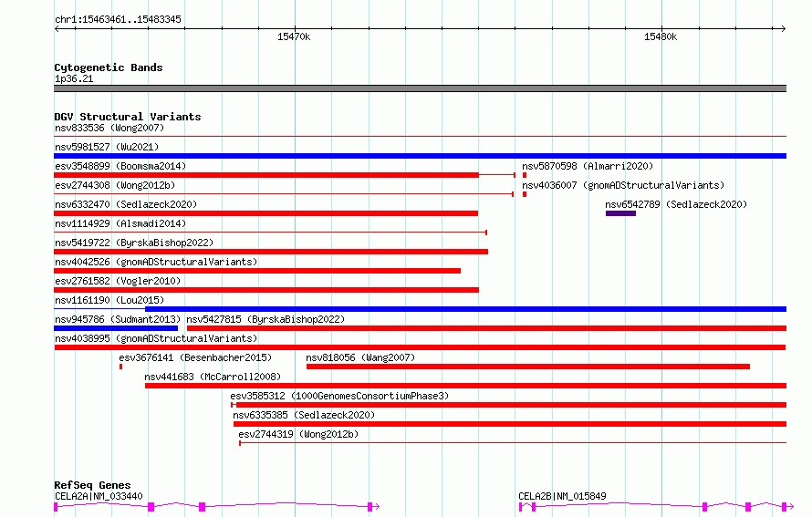Select the red nsv4042526 variant bar
This screenshot has height=517, width=812.
pos(257,271)
